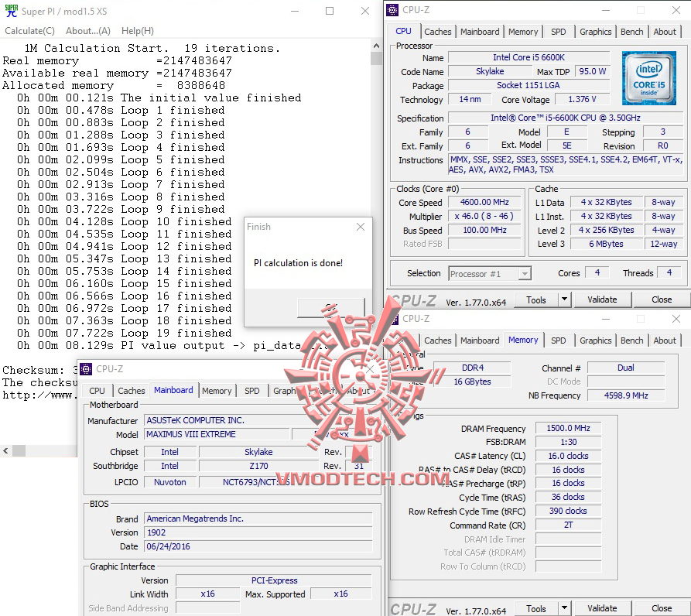
Task: Open About tab in Memory CPU-Z window
Action: (x=665, y=341)
